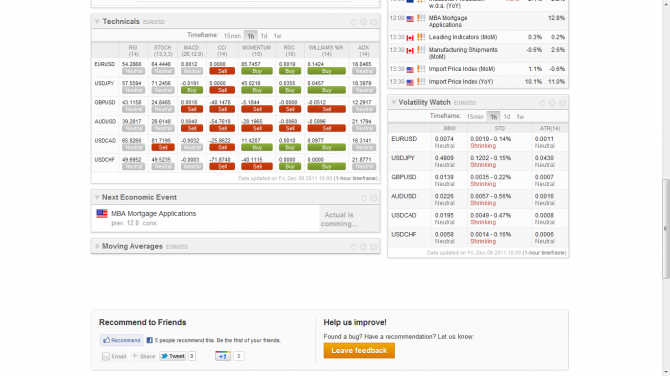The height and width of the screenshot is (376, 670).
Task: Select 15min timeframe in Technicals
Action: coord(232,36)
